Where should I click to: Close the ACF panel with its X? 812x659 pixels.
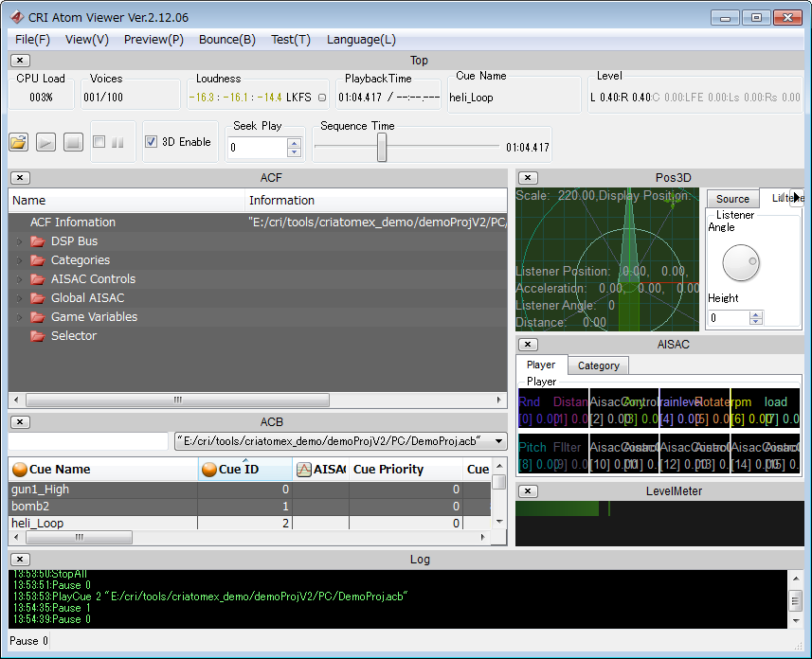point(20,178)
